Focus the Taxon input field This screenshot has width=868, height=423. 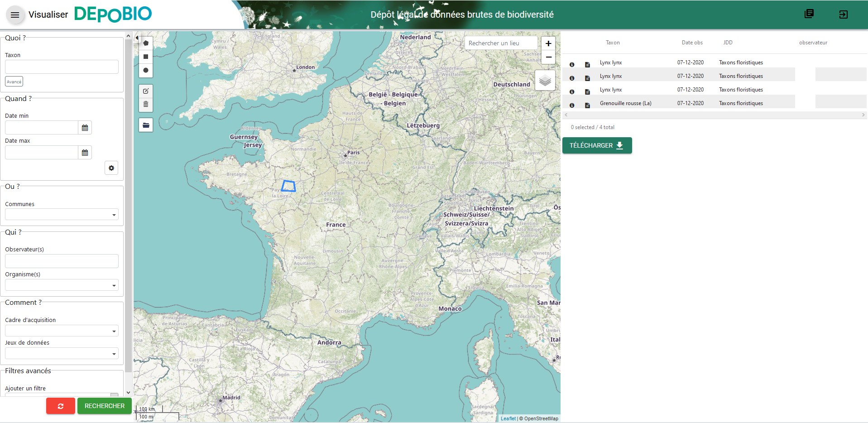[x=62, y=67]
